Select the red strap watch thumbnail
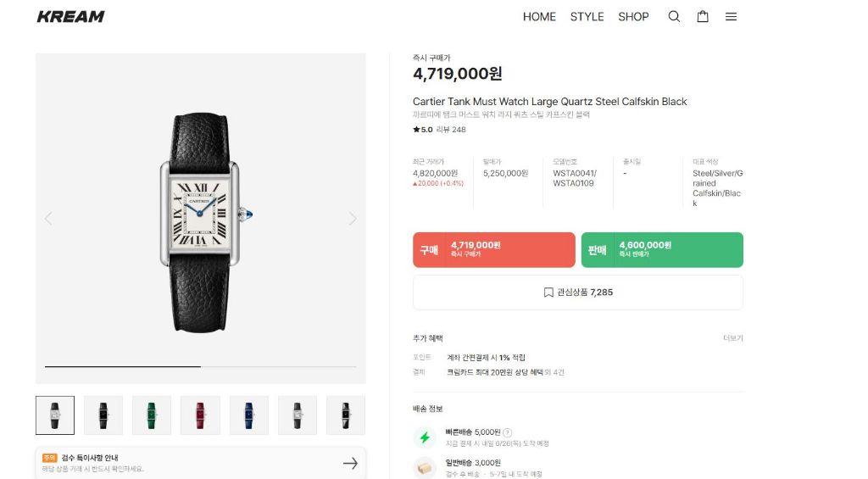Viewport: 868px width, 479px height. pos(200,415)
